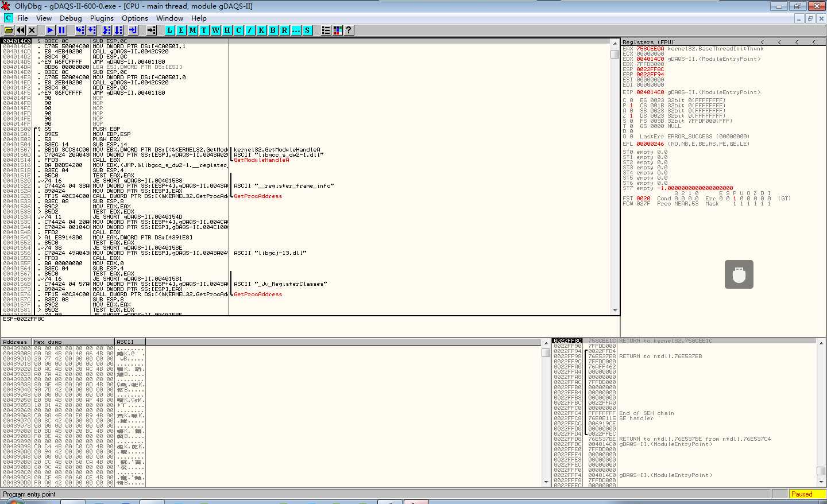Select ASCII "_Jv_RegisterClasses" comment
Screen dimensions: 827x504
280,284
